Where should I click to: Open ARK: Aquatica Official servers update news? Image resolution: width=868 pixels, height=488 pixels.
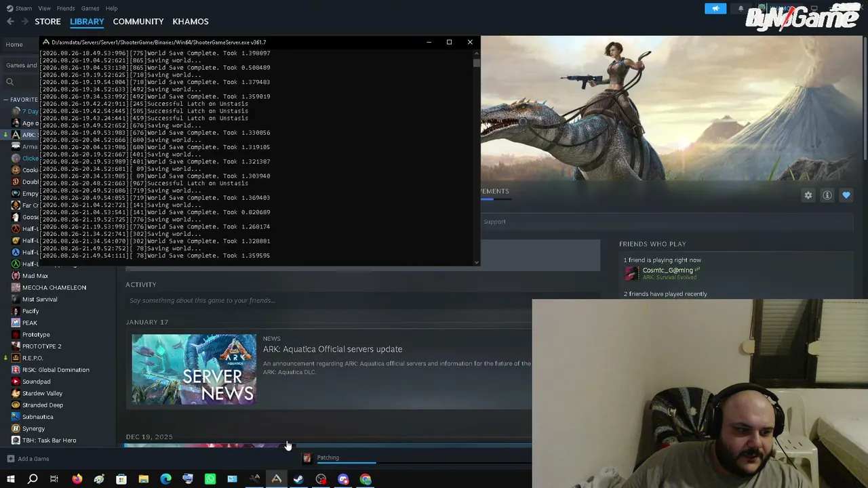[x=332, y=349]
